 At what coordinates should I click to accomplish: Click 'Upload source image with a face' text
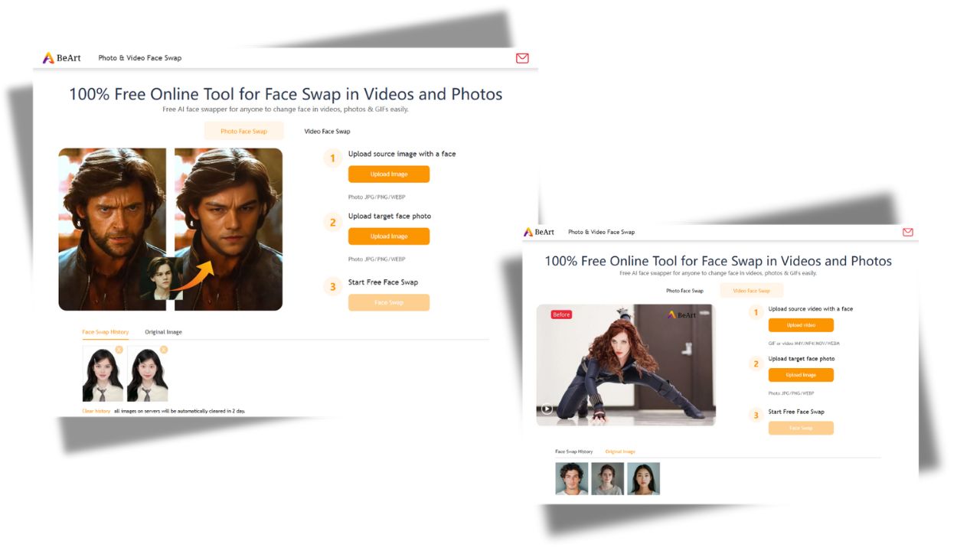(402, 154)
